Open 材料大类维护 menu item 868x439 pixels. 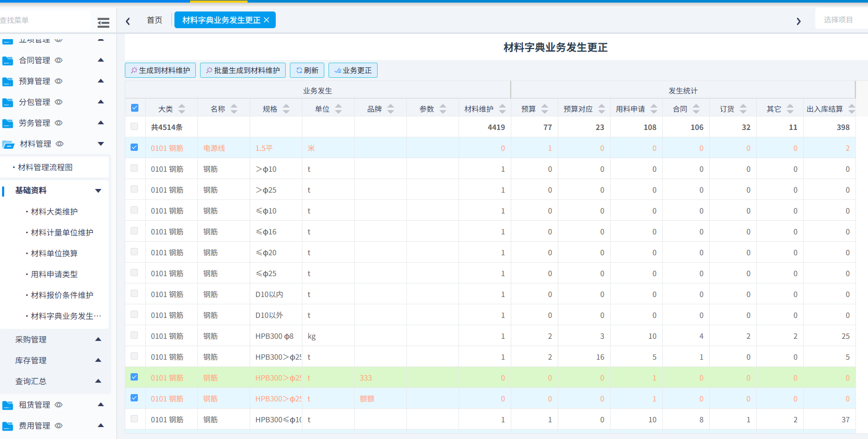pyautogui.click(x=54, y=211)
